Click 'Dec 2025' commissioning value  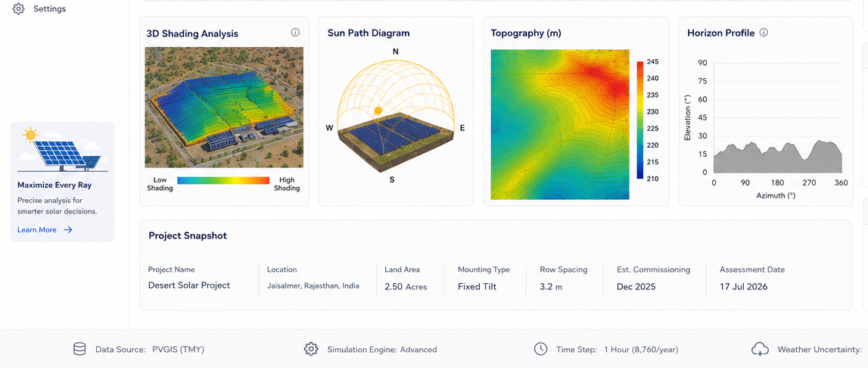[x=636, y=287]
